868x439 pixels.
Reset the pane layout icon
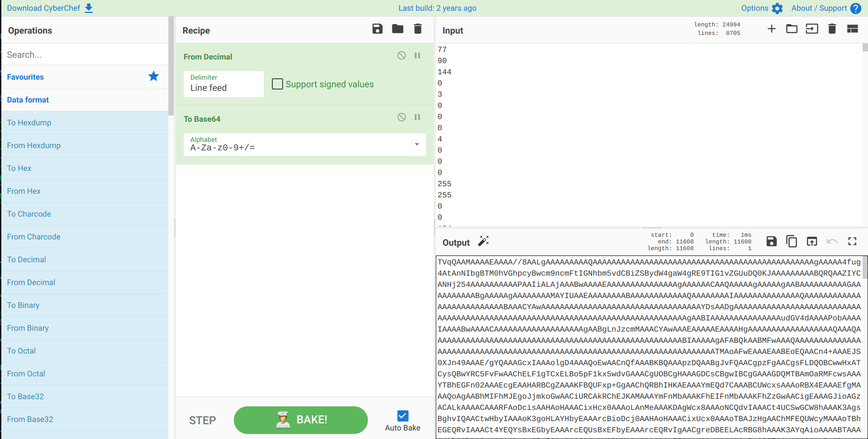click(x=853, y=29)
